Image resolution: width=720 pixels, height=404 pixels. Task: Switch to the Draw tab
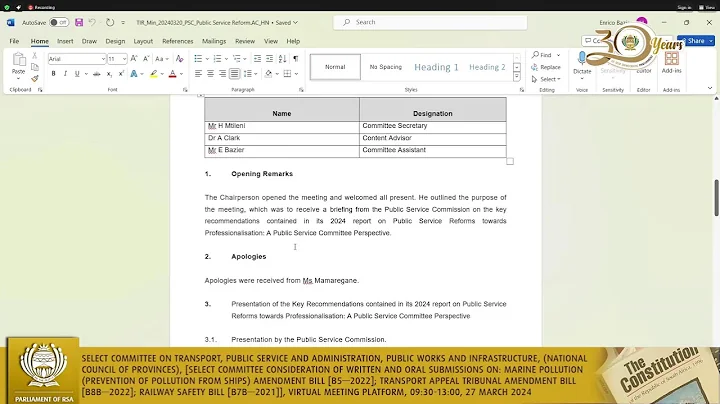89,41
